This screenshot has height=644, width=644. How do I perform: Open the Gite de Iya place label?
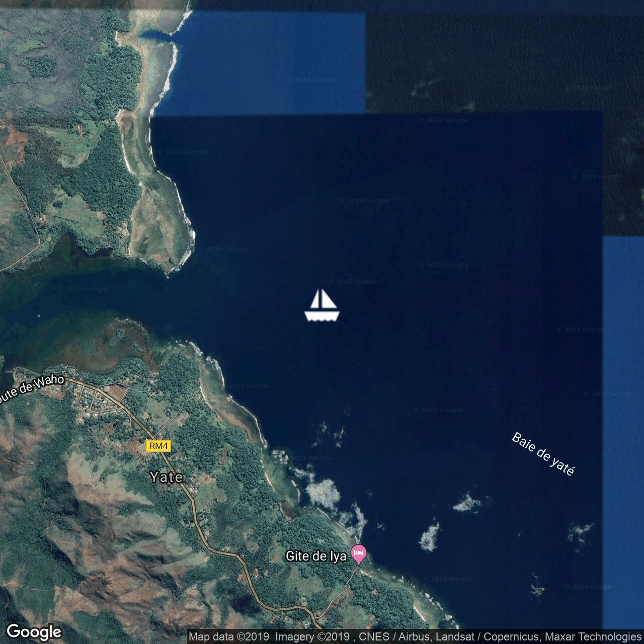tap(316, 556)
